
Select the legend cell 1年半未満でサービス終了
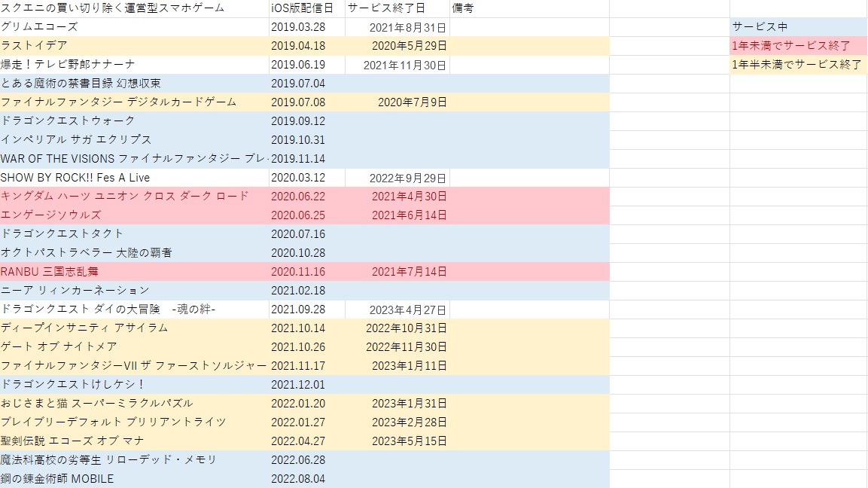[x=798, y=65]
